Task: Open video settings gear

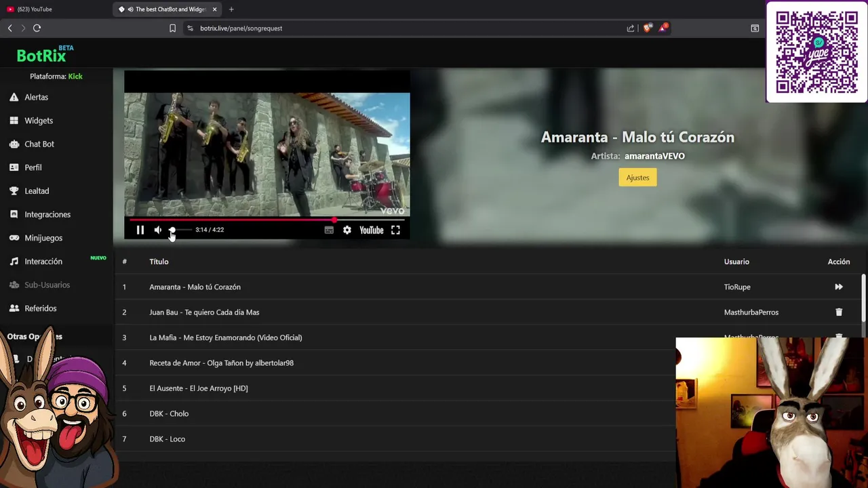Action: (x=347, y=230)
